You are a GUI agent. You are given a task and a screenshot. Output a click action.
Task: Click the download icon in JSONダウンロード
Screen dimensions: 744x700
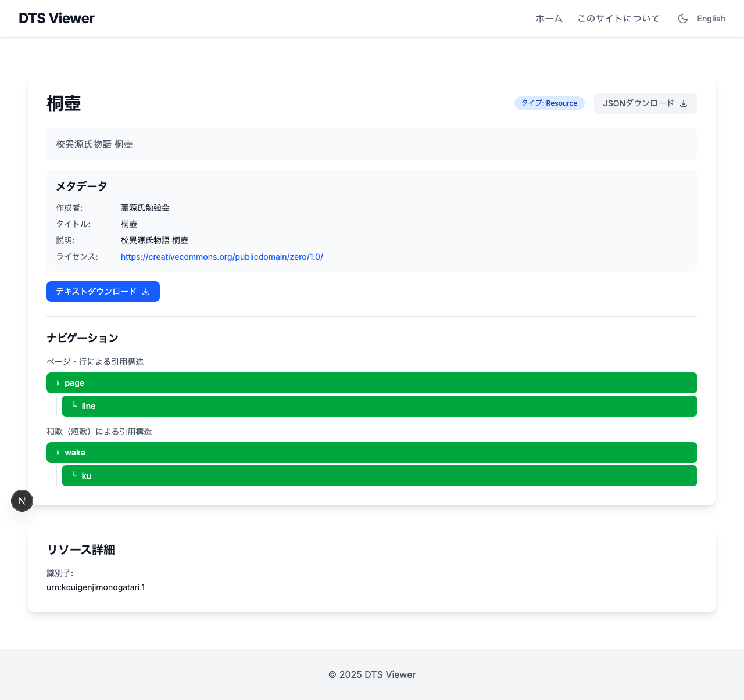coord(684,103)
